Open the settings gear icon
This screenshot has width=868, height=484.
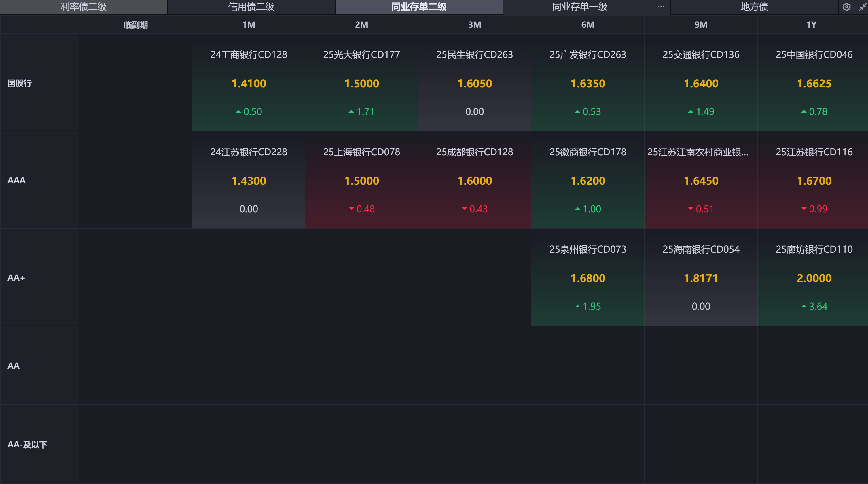(846, 7)
